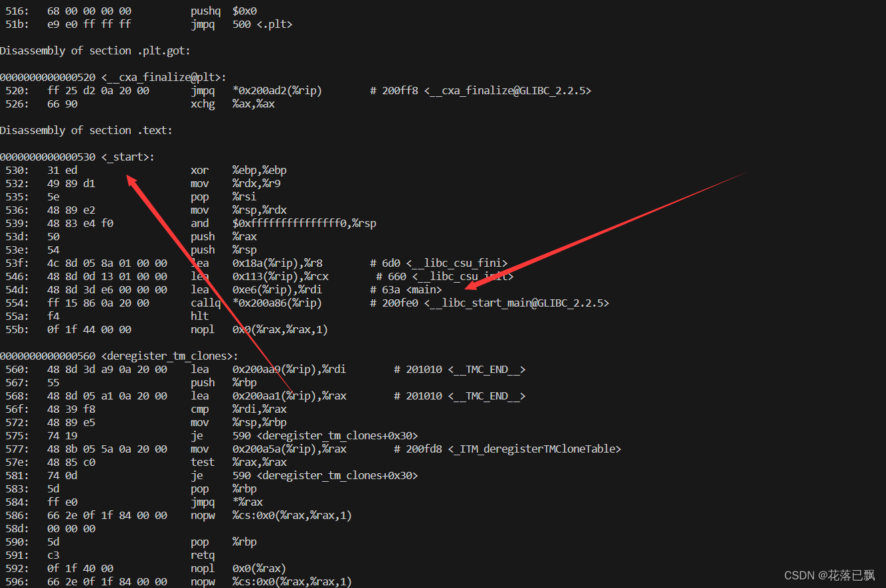
Task: Click the '<__cxa_finalize@GLIBC_2.2.5>' comment
Action: pyautogui.click(x=507, y=91)
